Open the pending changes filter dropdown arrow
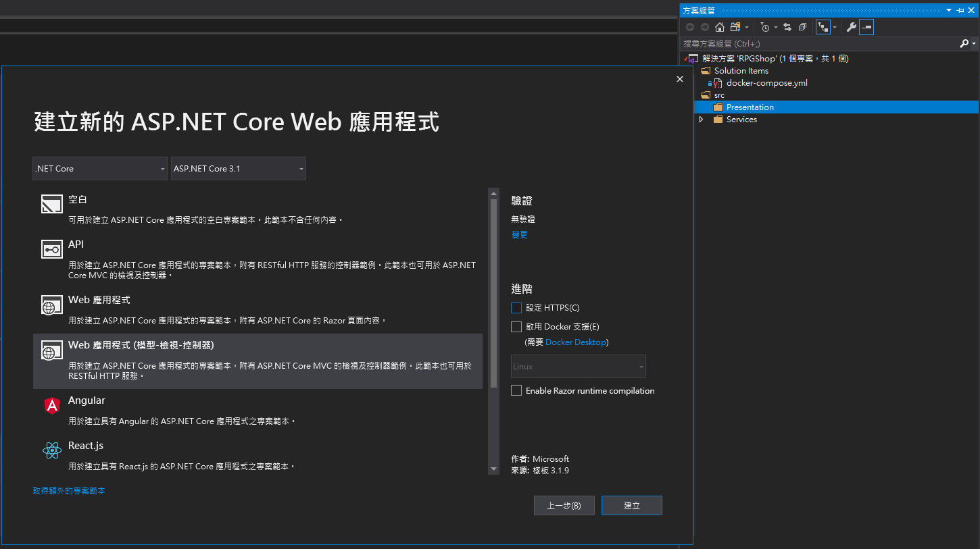Image resolution: width=980 pixels, height=549 pixels. point(776,27)
